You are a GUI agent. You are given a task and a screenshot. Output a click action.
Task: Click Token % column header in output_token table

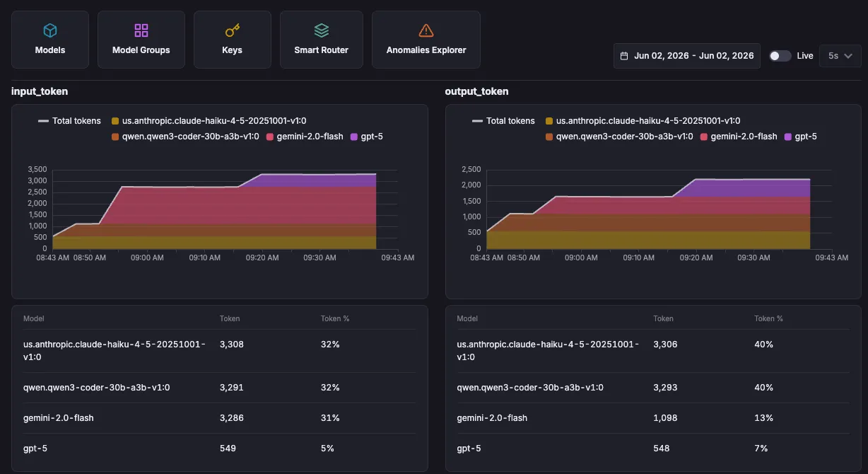tap(769, 319)
